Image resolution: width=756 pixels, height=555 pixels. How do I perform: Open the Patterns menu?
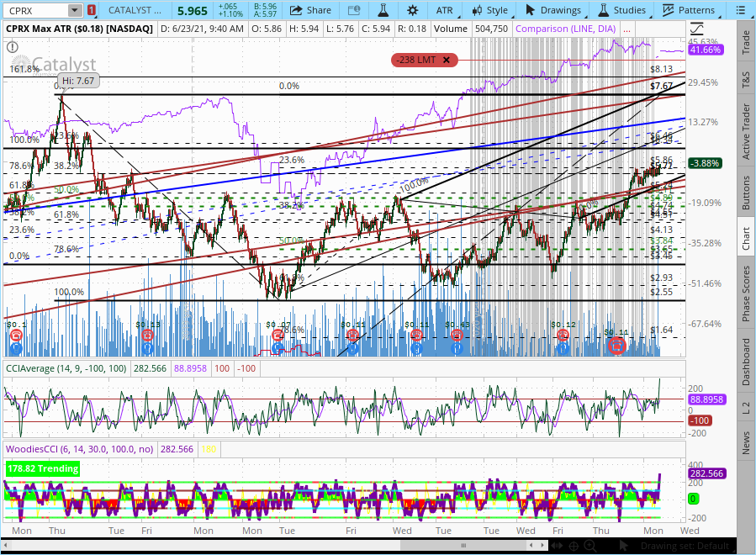point(689,10)
